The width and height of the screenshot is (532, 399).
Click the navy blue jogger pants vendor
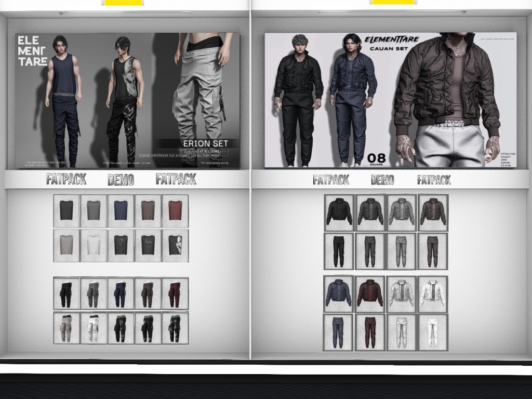338,332
